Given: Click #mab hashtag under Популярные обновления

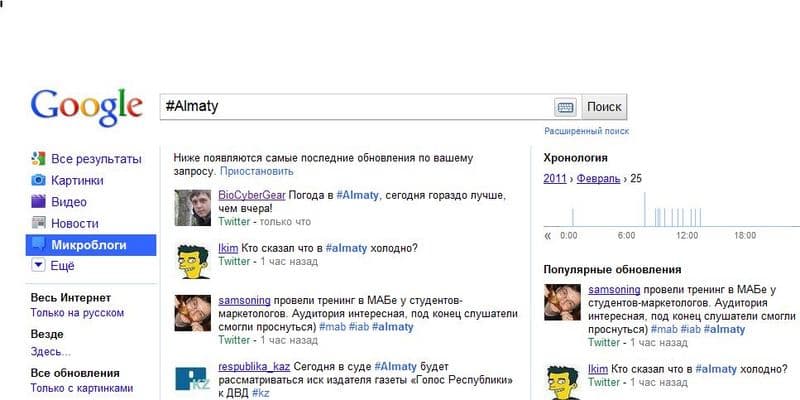Looking at the screenshot, I should click(x=664, y=330).
